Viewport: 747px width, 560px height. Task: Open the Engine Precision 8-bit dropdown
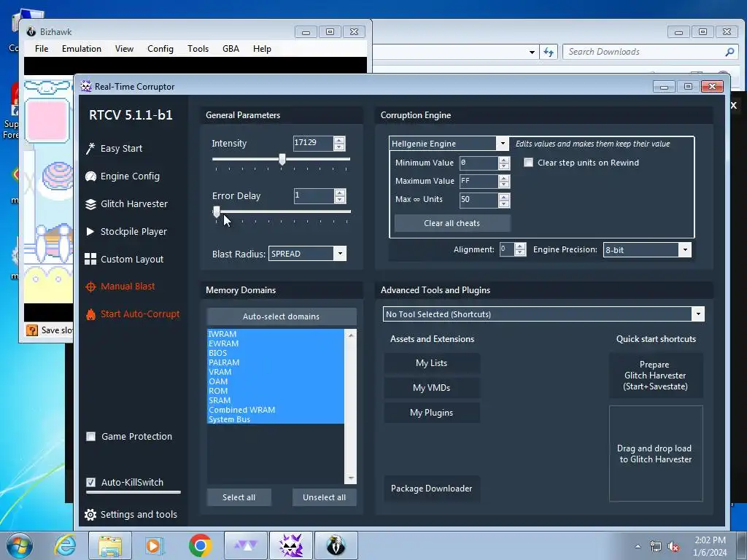coord(684,250)
